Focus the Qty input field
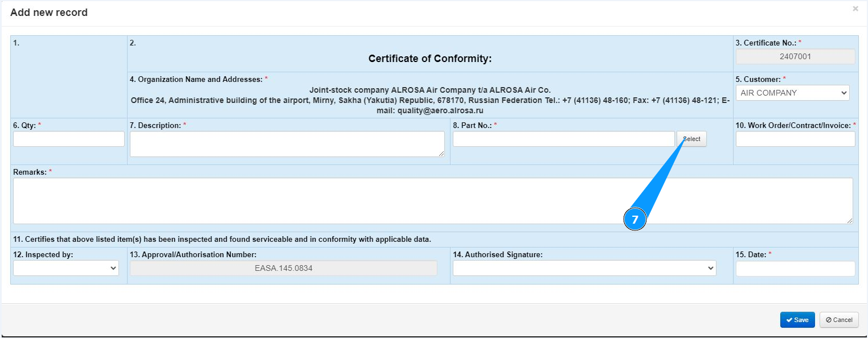Viewport: 868px width, 338px height. 68,139
